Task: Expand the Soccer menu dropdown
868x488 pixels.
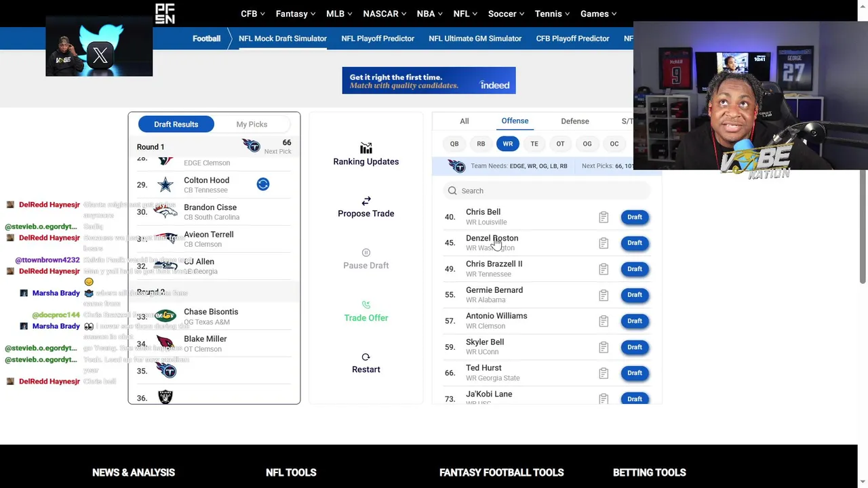Action: [x=507, y=14]
